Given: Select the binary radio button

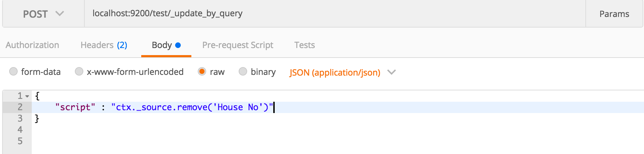Looking at the screenshot, I should (x=243, y=71).
